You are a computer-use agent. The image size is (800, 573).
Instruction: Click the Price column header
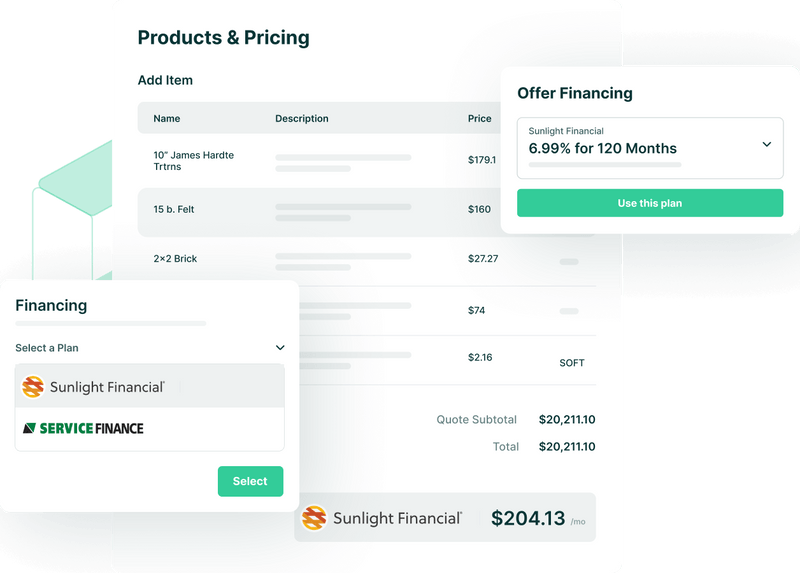point(480,119)
